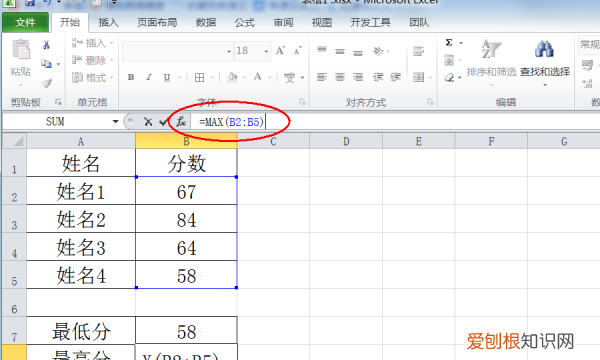Click the Decrease Indent icon
Image resolution: width=600 pixels, height=360 pixels.
coord(378,77)
